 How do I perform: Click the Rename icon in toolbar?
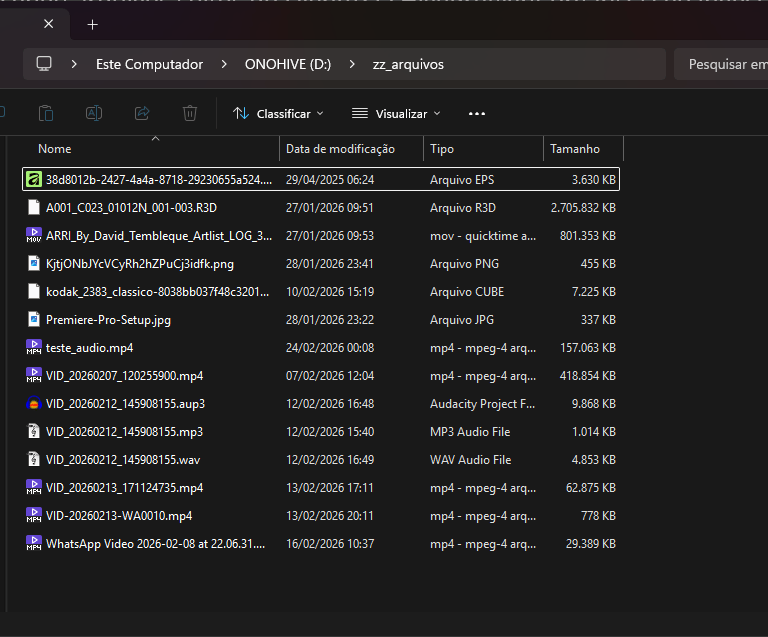click(94, 113)
